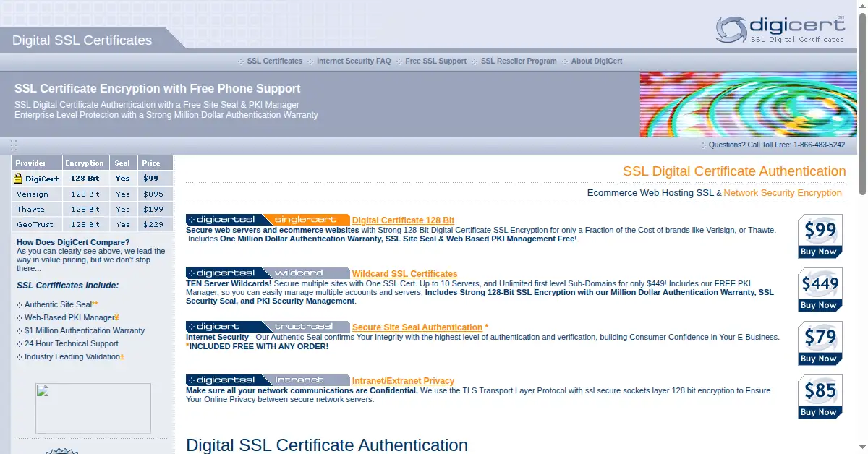Click the digicertssl wildcard banner image

point(268,273)
